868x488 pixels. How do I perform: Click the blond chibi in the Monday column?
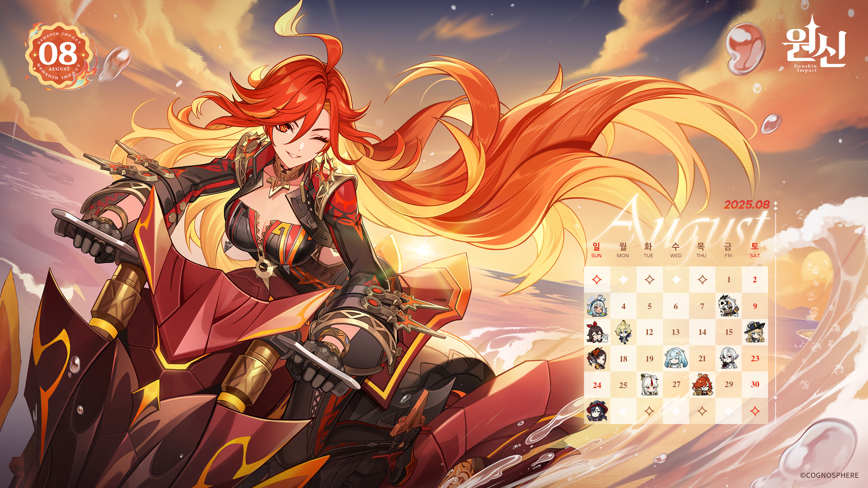(x=623, y=332)
